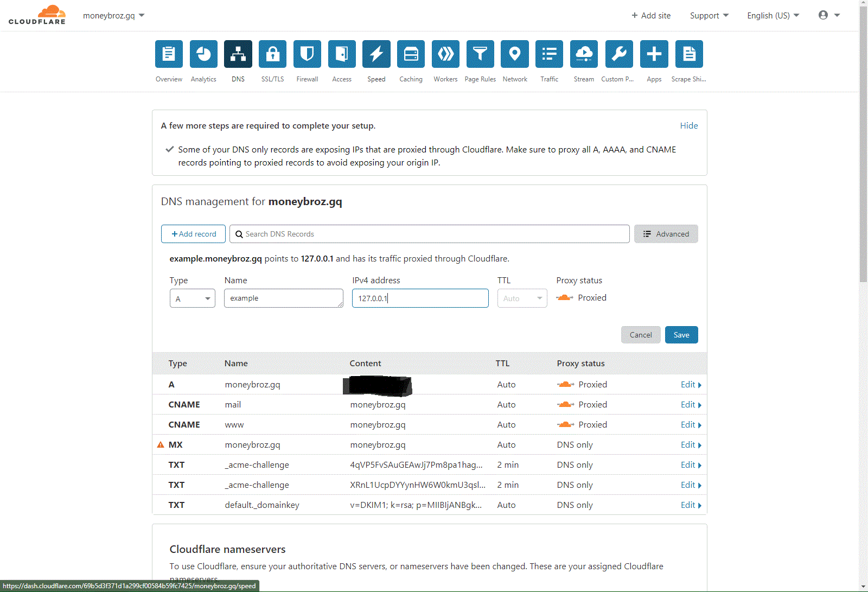The height and width of the screenshot is (592, 868).
Task: Select the 4qVP5FvSAuGEAwJj7Pm8pa1hag TXT content
Action: 417,464
